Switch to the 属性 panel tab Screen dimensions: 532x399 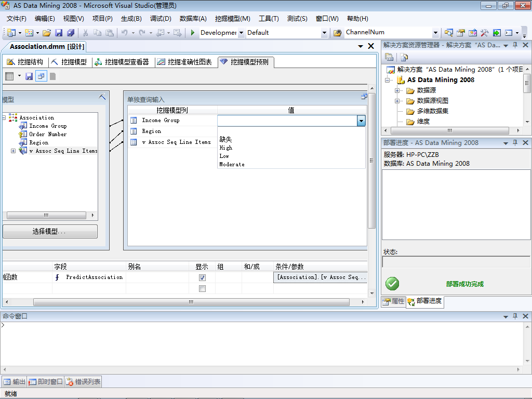coord(394,301)
